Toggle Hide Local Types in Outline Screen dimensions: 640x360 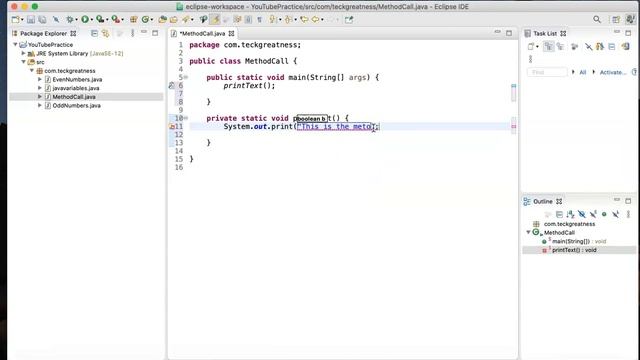click(x=616, y=214)
